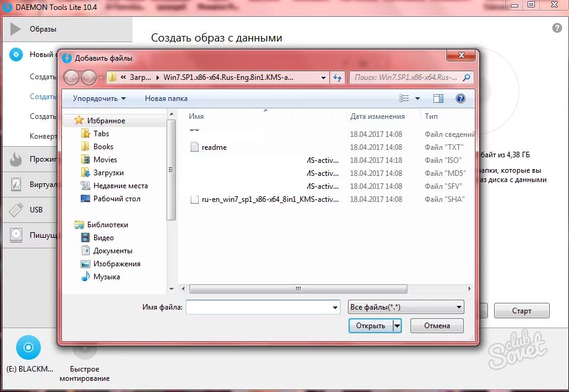Click the Отмена button
This screenshot has width=569, height=392.
point(437,326)
